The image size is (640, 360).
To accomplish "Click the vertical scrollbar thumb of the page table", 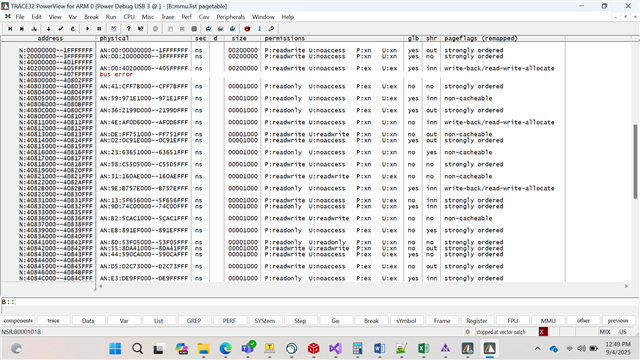I will click(636, 162).
